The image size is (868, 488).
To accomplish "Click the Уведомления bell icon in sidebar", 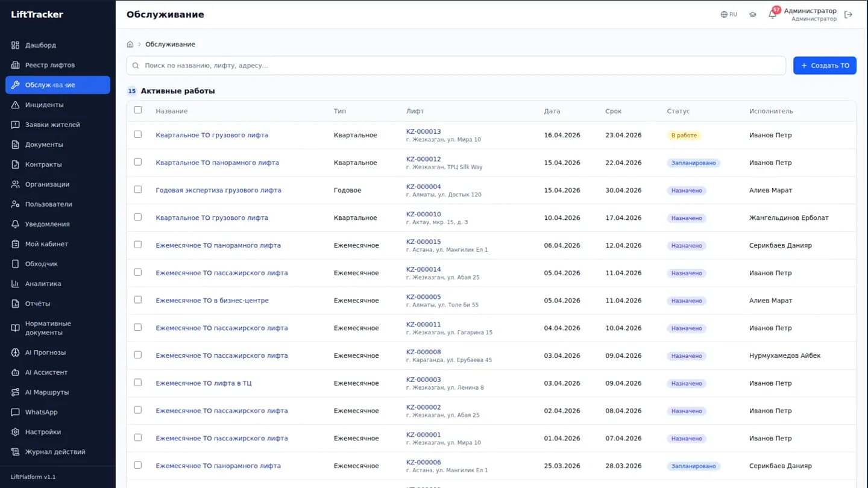I will point(16,224).
